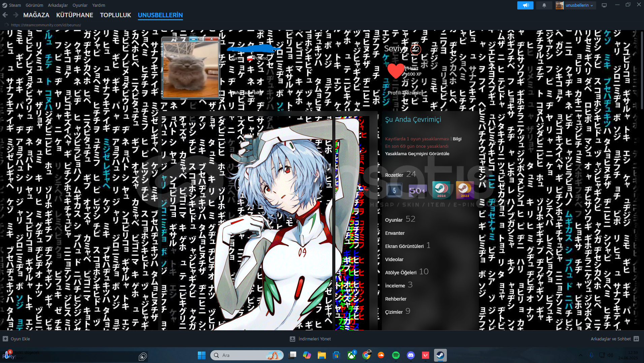Click the taskbar Ara search box
644x363 pixels.
pyautogui.click(x=247, y=355)
